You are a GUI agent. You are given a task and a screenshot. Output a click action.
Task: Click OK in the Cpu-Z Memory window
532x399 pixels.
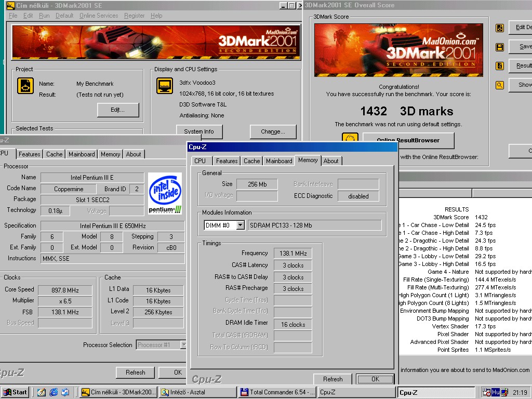[375, 379]
